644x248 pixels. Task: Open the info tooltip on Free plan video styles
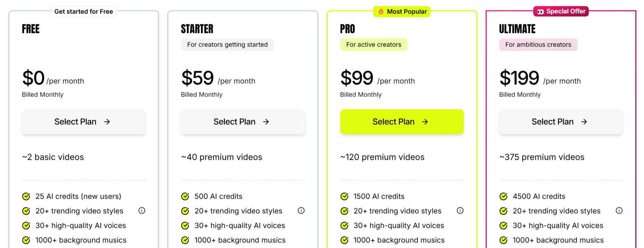142,210
